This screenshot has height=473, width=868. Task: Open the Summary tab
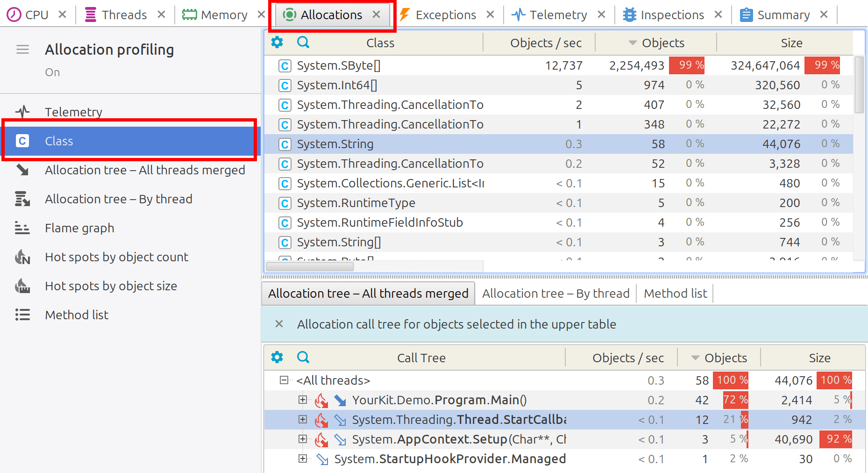775,15
